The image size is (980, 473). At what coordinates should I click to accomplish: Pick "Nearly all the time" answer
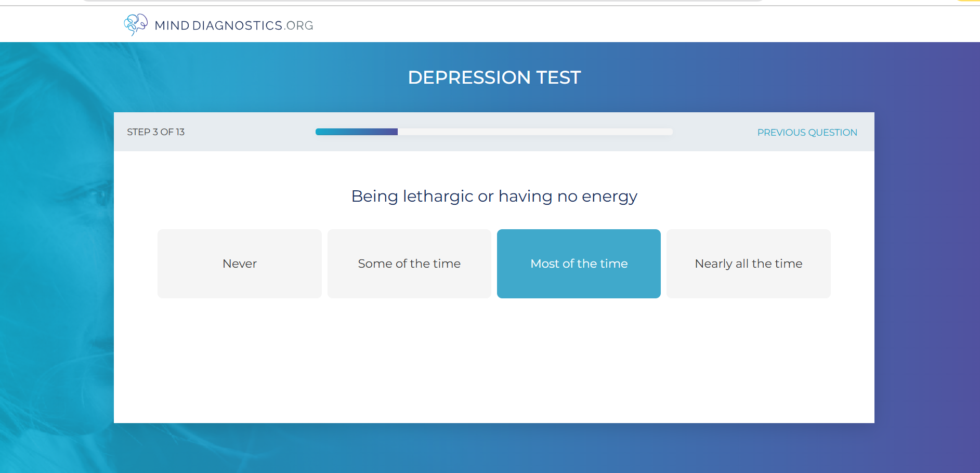click(748, 264)
